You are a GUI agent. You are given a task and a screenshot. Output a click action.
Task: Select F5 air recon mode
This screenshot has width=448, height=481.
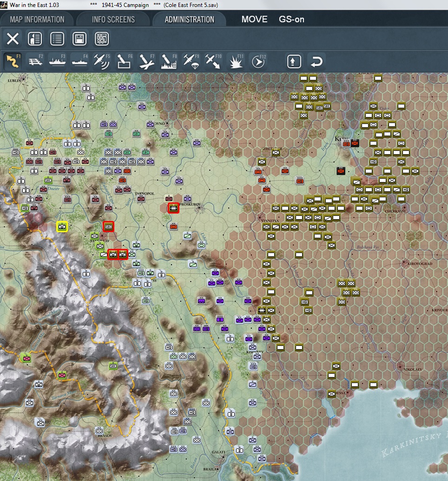(x=102, y=61)
